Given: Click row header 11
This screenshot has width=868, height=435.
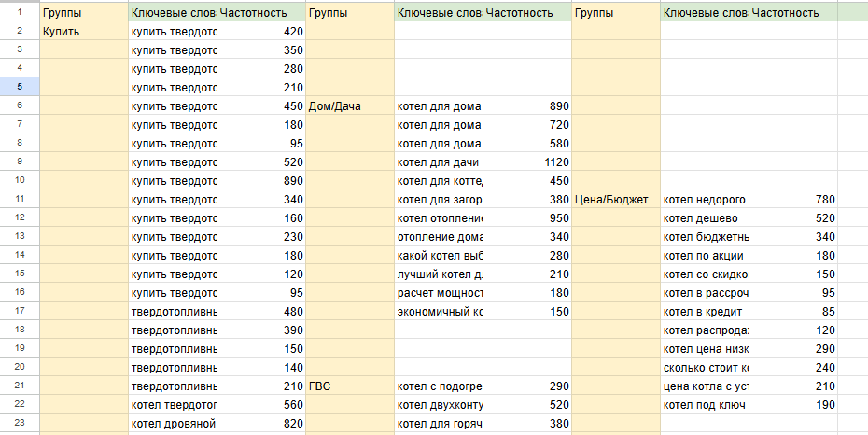Looking at the screenshot, I should click(20, 199).
